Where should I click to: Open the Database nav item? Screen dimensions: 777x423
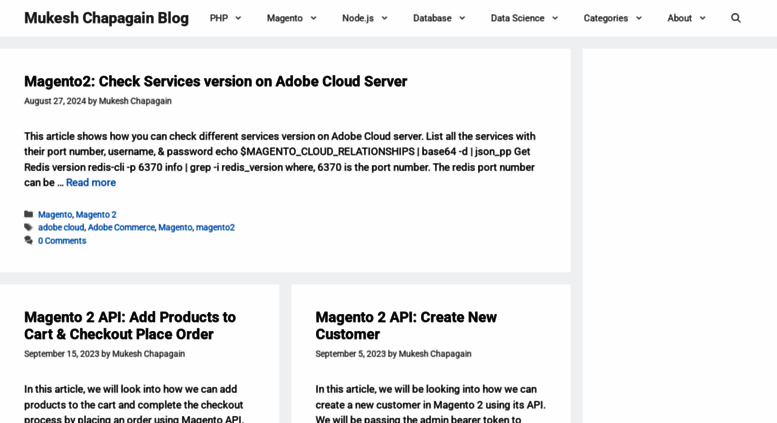(432, 18)
